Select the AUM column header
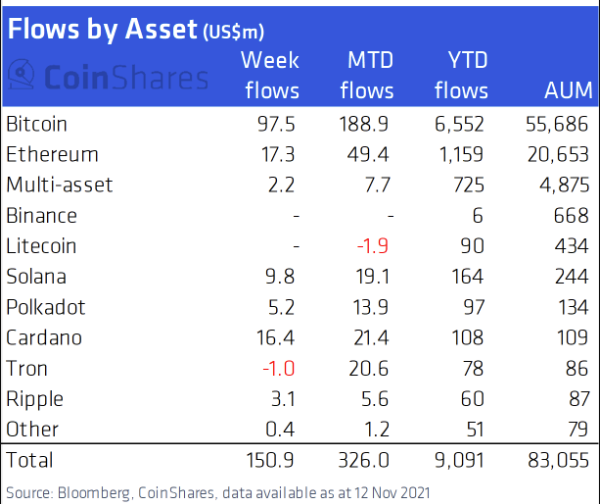This screenshot has width=600, height=504. (x=569, y=90)
